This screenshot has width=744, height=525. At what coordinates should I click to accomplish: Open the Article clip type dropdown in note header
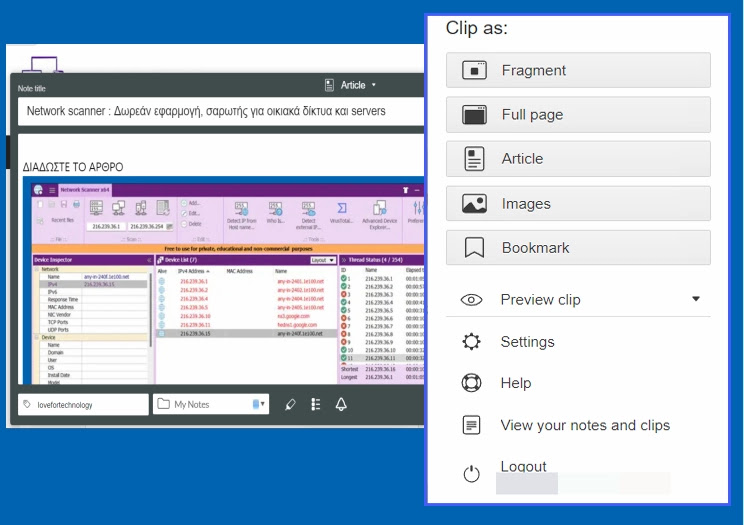(351, 85)
